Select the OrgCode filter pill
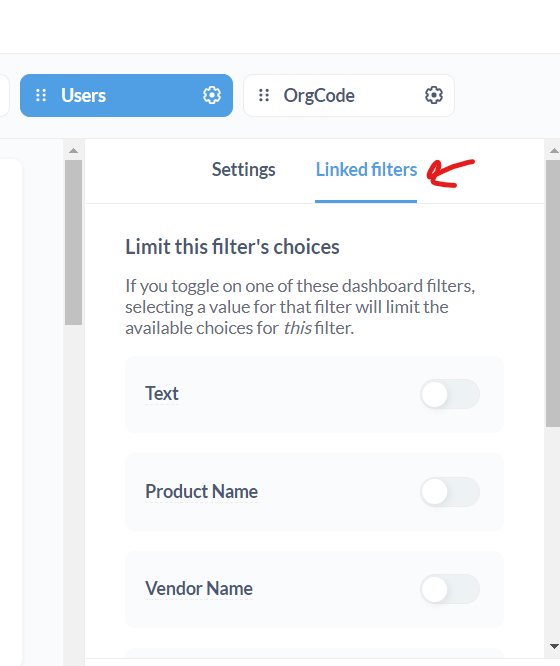560x666 pixels. coord(349,96)
